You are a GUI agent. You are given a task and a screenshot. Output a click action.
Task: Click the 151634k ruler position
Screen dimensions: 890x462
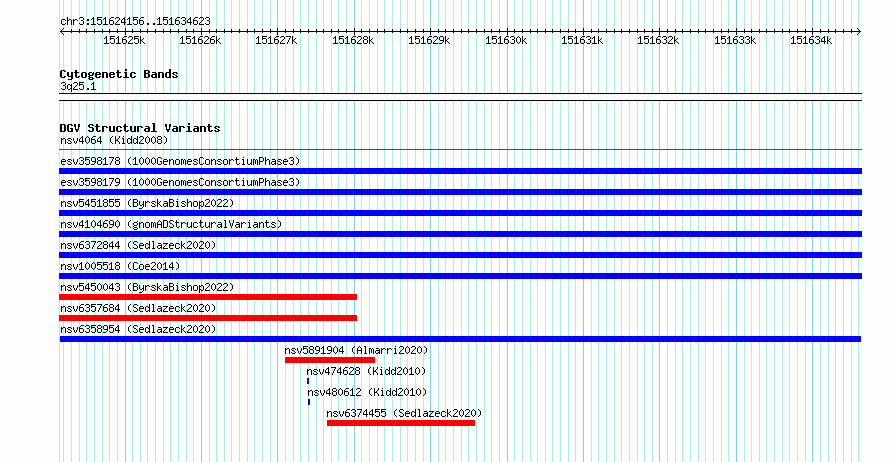click(x=811, y=40)
